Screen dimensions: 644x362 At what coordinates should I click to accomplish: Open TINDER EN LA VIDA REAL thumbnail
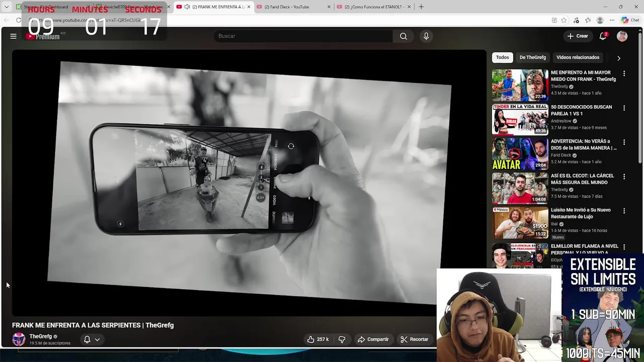click(x=520, y=119)
